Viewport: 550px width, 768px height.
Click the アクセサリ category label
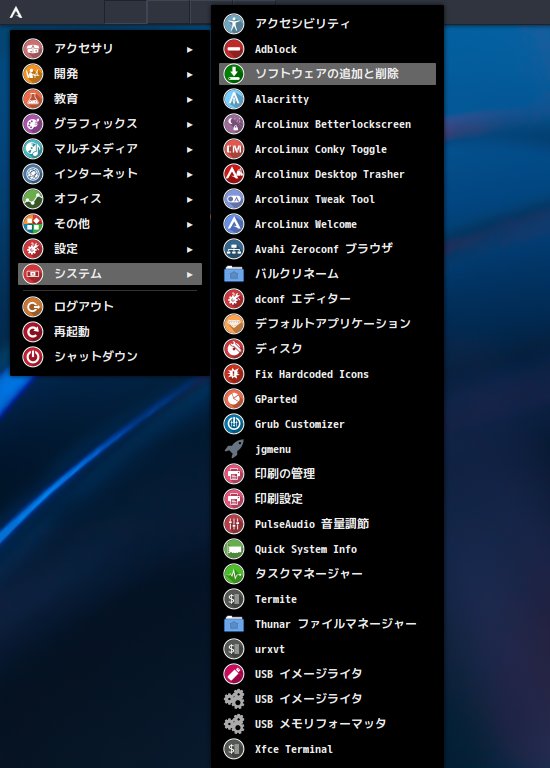point(84,48)
